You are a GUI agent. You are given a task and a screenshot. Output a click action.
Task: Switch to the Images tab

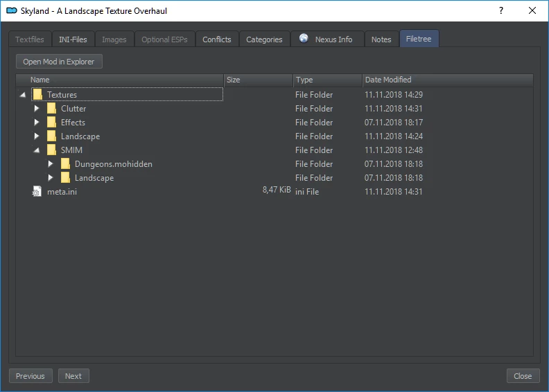pos(114,39)
